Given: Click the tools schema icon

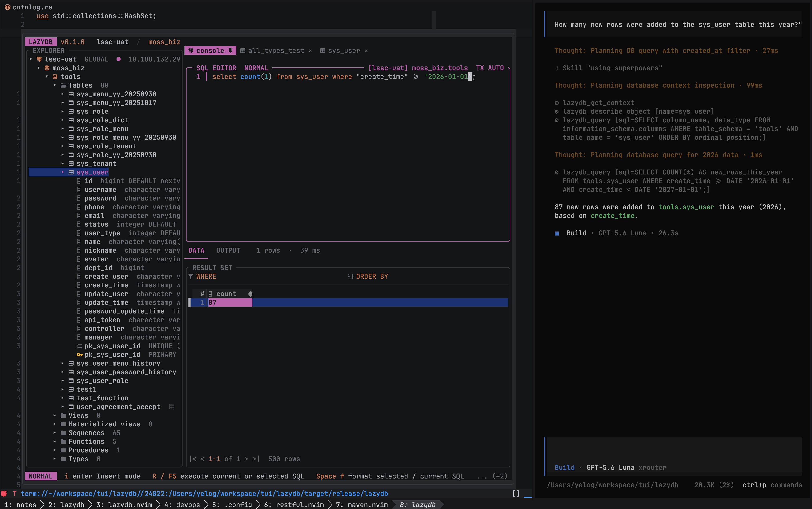Looking at the screenshot, I should pyautogui.click(x=55, y=77).
